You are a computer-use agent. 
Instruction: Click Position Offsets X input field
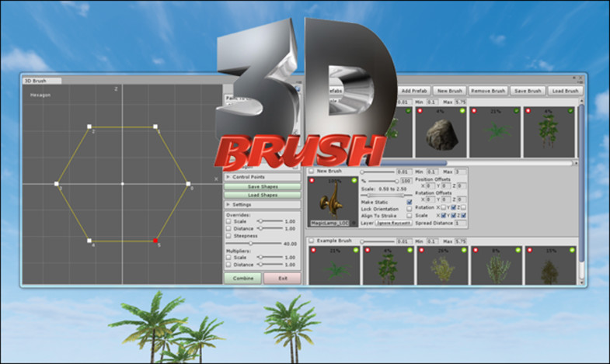[430, 186]
